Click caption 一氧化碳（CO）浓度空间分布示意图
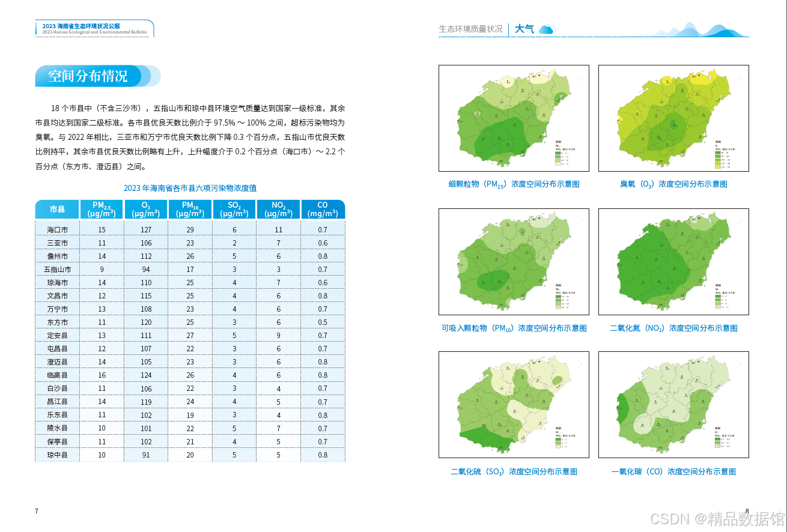The image size is (787, 532). click(673, 472)
